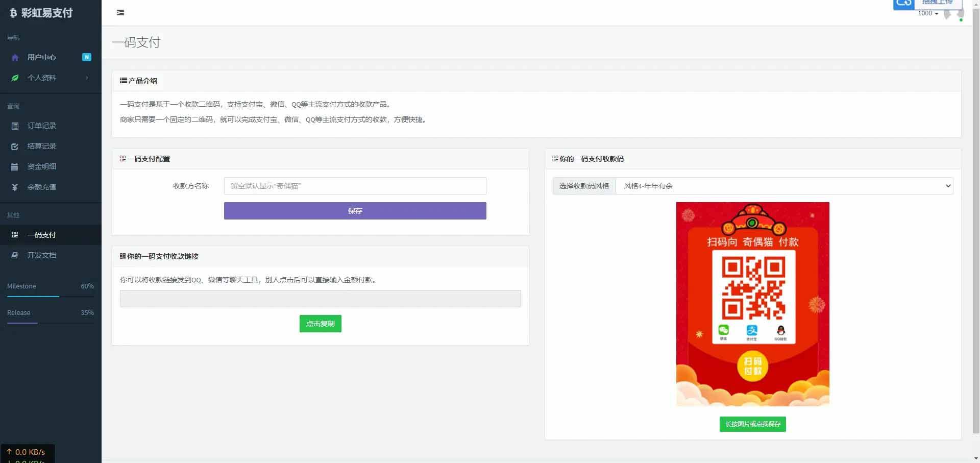The image size is (980, 463).
Task: Click the purple 保存 button
Action: click(355, 211)
